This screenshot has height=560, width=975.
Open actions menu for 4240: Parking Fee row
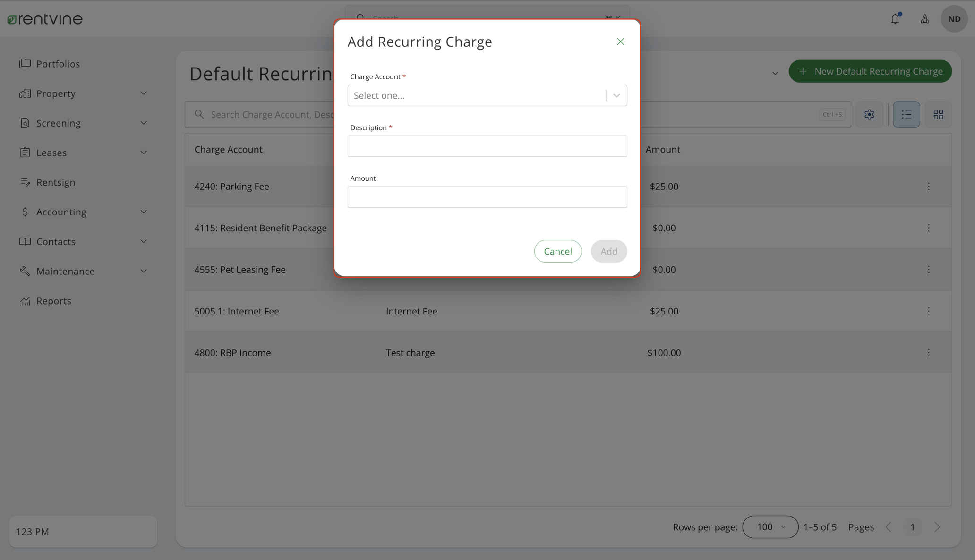(929, 187)
